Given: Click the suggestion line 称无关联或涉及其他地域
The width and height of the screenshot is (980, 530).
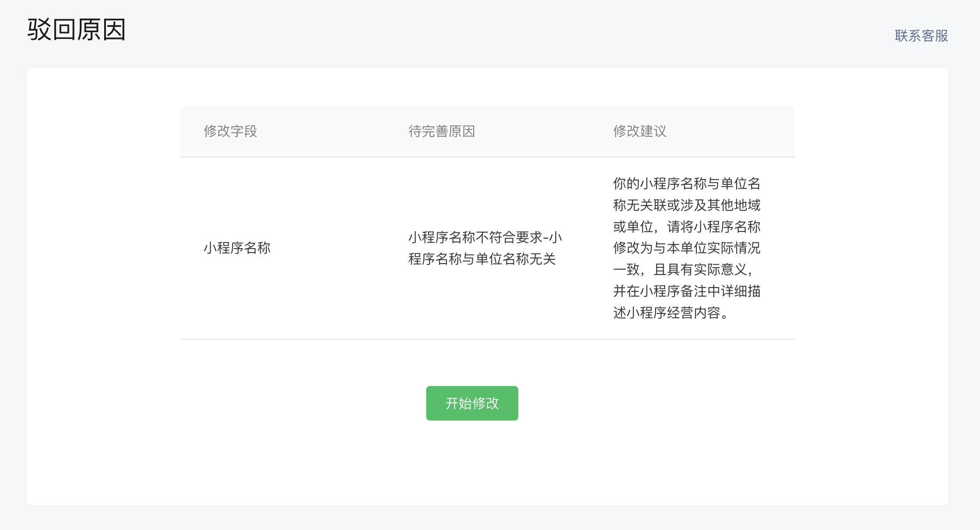Looking at the screenshot, I should [x=687, y=205].
